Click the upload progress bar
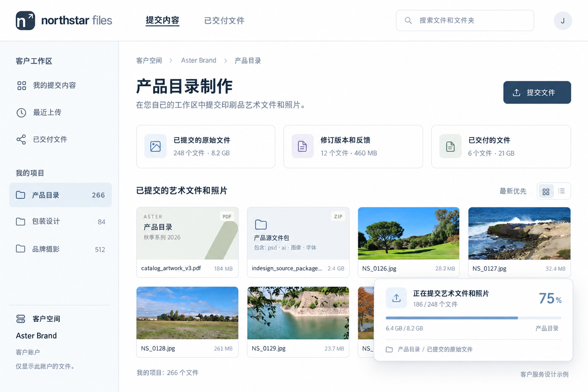588x392 pixels. point(474,318)
